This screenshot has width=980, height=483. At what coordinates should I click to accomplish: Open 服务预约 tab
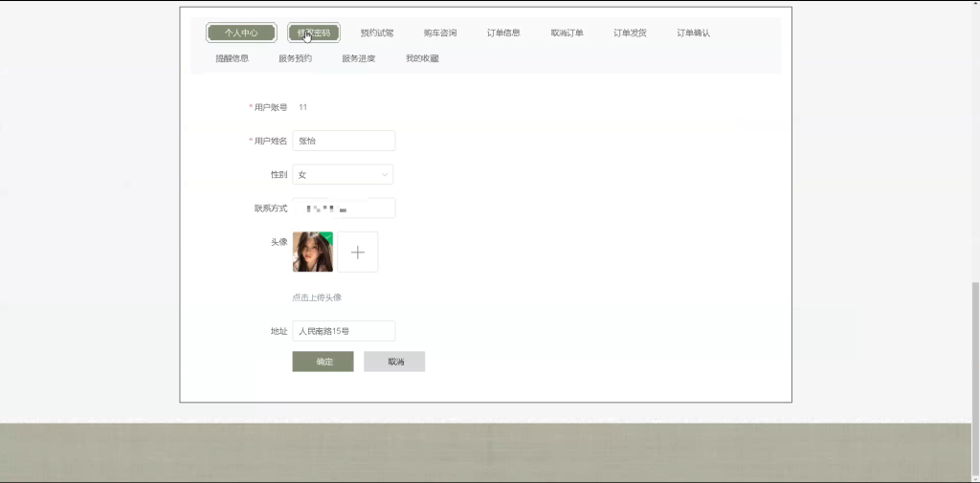296,58
